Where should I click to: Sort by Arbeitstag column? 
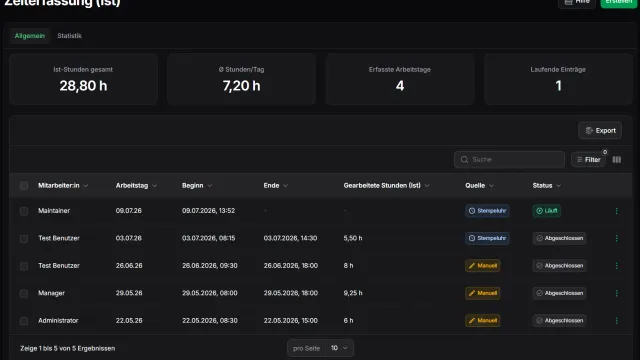(x=136, y=185)
